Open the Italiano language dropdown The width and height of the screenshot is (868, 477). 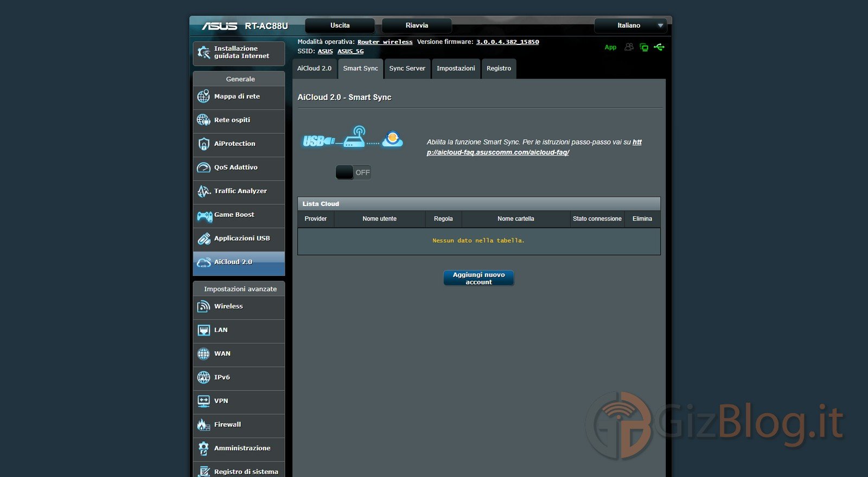(x=630, y=25)
